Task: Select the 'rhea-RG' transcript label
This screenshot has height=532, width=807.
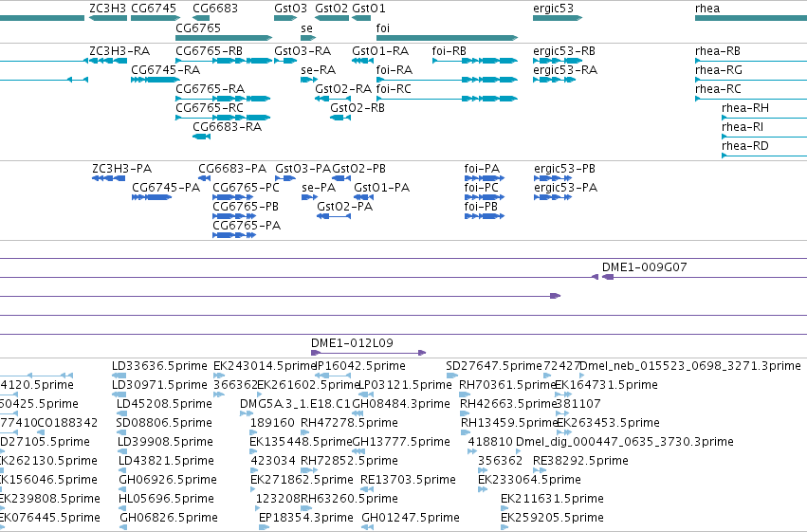Action: [x=719, y=70]
